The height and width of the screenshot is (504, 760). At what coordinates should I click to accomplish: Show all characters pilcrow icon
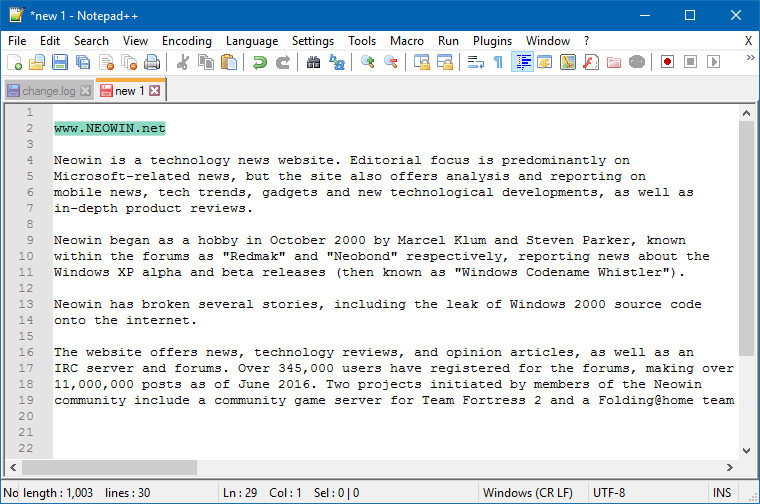498,62
